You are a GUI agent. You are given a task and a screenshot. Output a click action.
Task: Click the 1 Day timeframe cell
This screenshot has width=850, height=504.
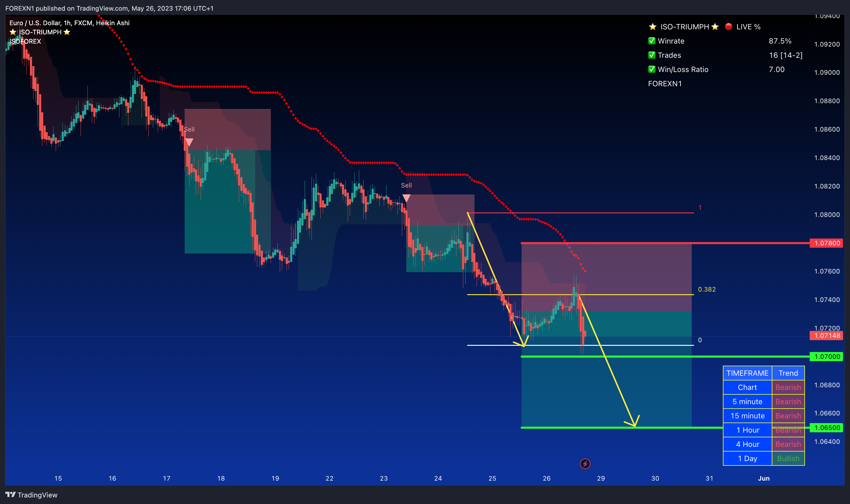(x=747, y=458)
